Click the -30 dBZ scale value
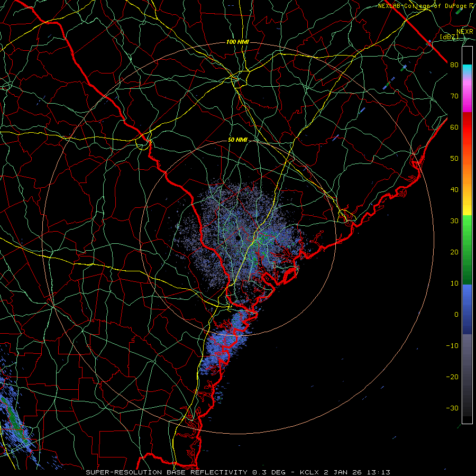This screenshot has height=476, width=476. point(452,408)
